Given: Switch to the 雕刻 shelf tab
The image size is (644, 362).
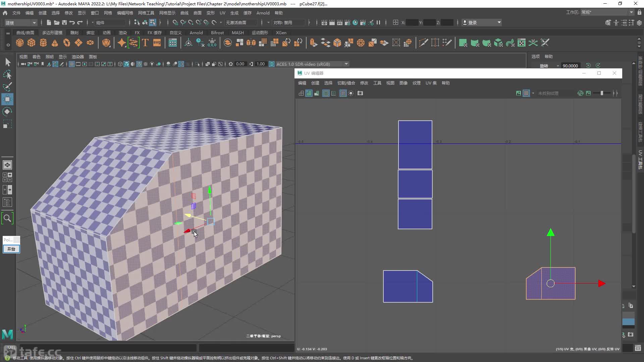Looking at the screenshot, I should [x=74, y=33].
